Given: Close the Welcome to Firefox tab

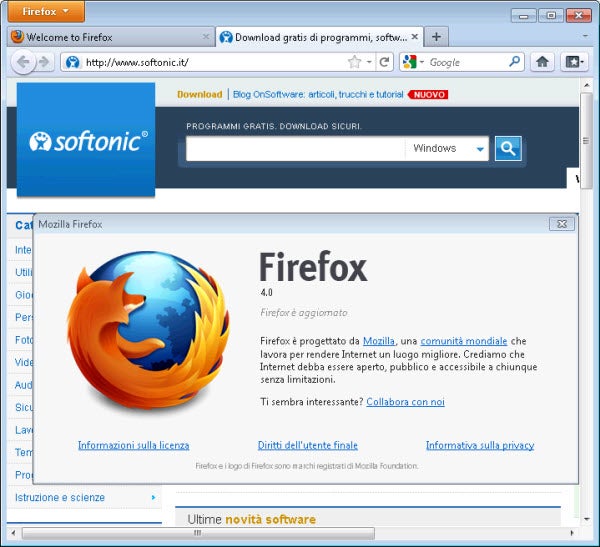Looking at the screenshot, I should tap(206, 37).
